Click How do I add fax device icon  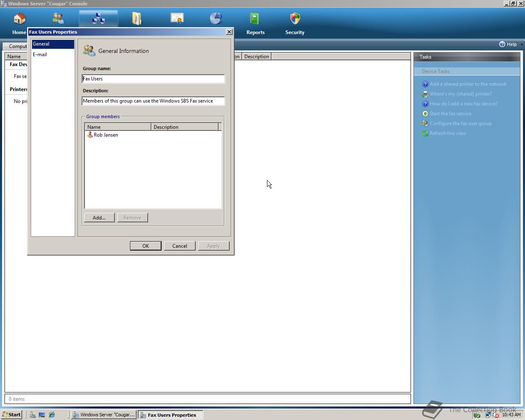(x=425, y=104)
